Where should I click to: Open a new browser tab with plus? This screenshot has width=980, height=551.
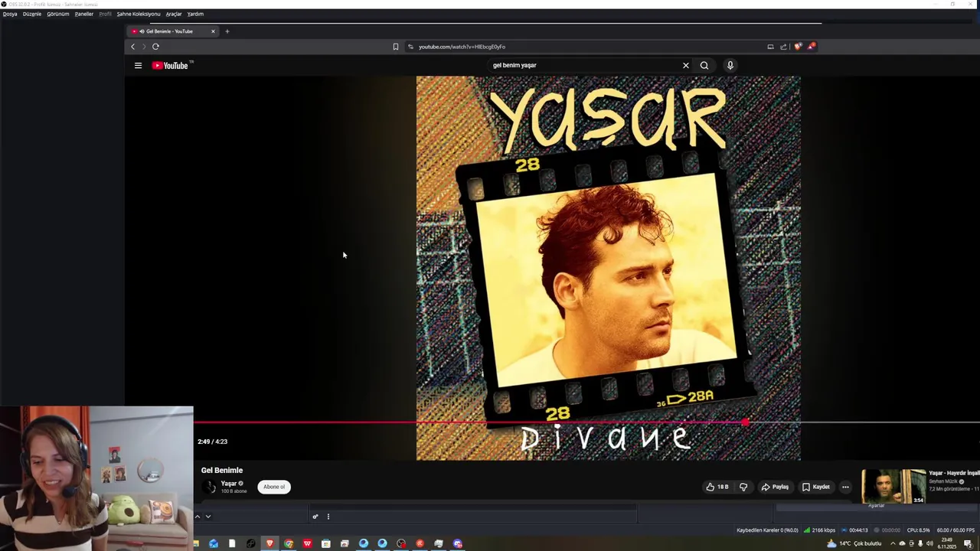tap(227, 31)
